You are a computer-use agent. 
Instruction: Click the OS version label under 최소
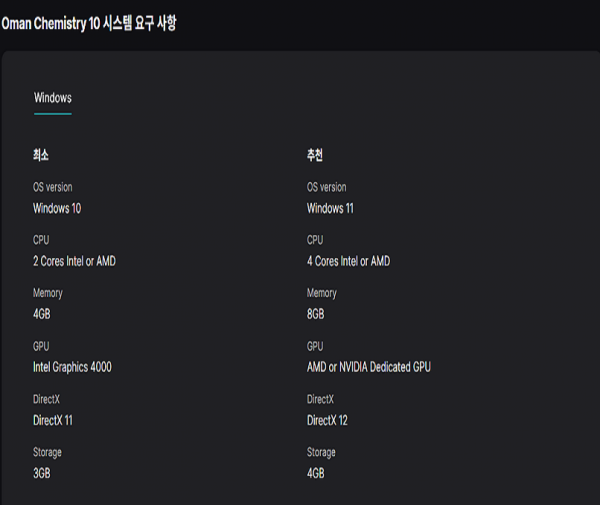click(x=53, y=187)
